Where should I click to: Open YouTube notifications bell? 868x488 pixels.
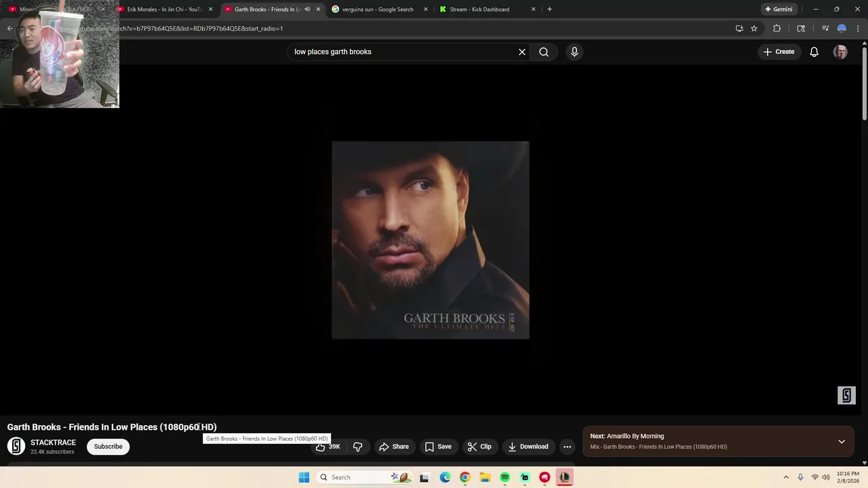[x=814, y=52]
